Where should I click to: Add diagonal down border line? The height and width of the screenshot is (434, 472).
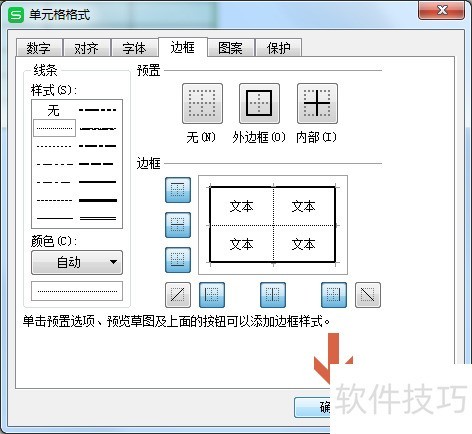(368, 295)
